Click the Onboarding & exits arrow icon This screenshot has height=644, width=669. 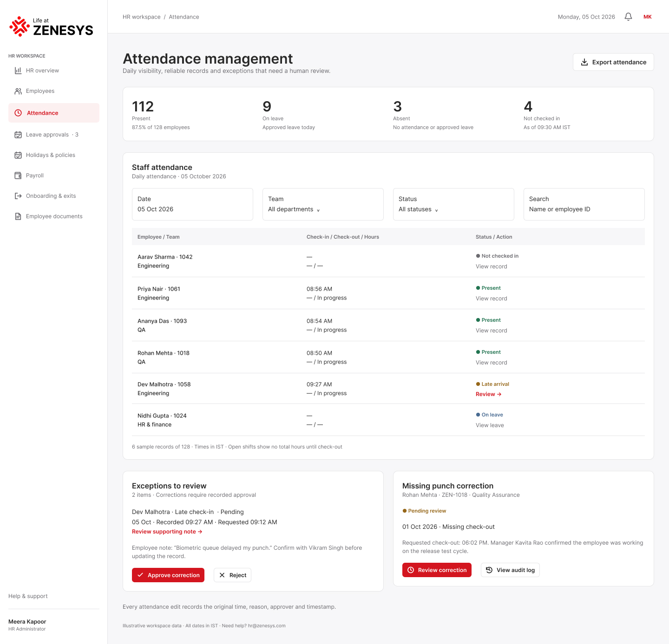point(18,196)
